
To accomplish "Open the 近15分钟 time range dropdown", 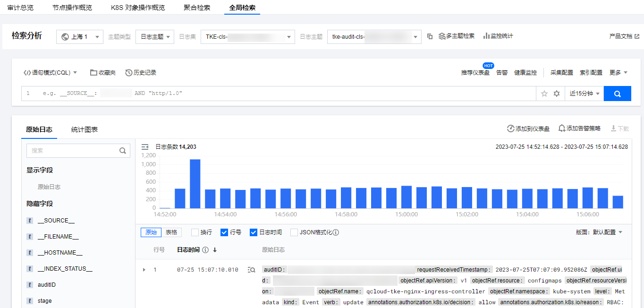I will (585, 94).
